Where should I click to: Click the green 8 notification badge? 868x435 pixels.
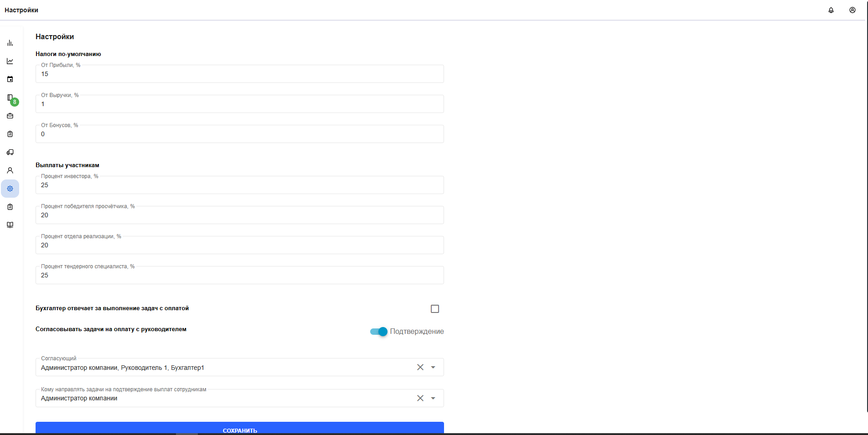(15, 102)
